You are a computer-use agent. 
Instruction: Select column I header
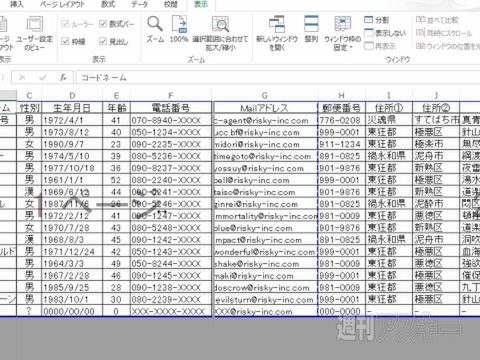click(389, 96)
